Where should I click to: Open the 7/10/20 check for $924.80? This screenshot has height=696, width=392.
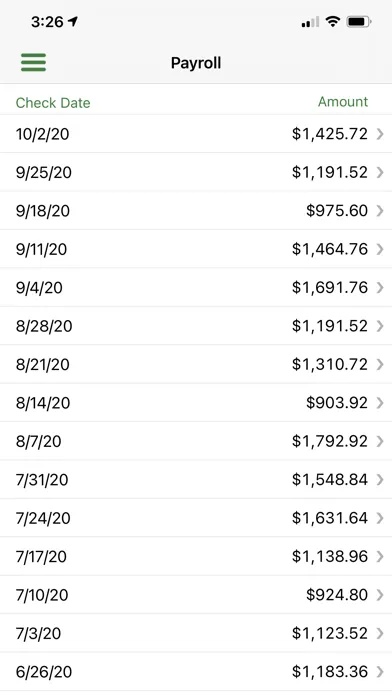click(196, 595)
